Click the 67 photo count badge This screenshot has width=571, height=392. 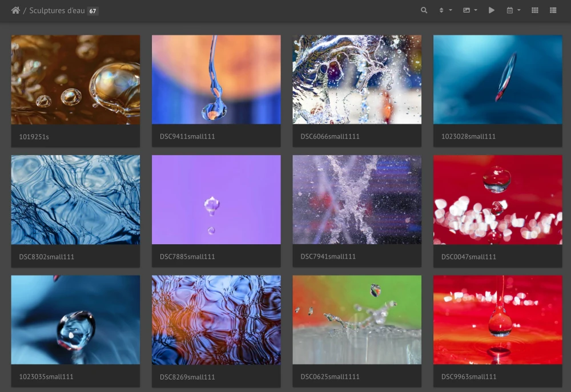point(93,11)
